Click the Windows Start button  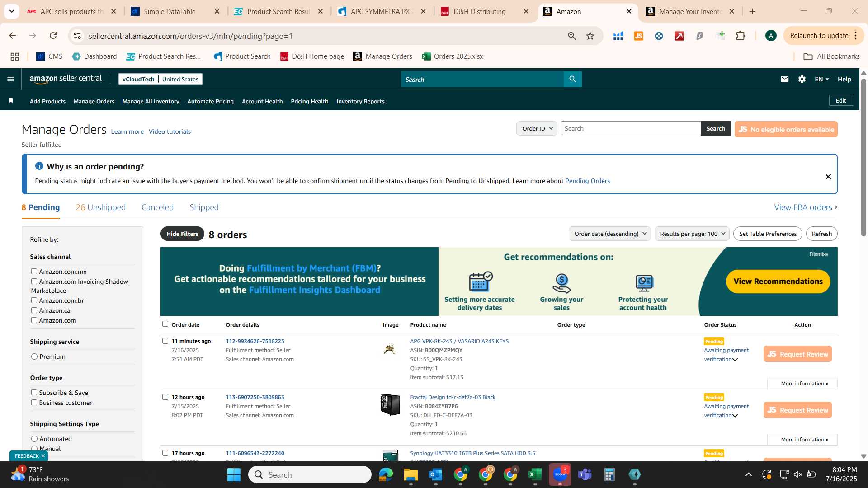(234, 474)
